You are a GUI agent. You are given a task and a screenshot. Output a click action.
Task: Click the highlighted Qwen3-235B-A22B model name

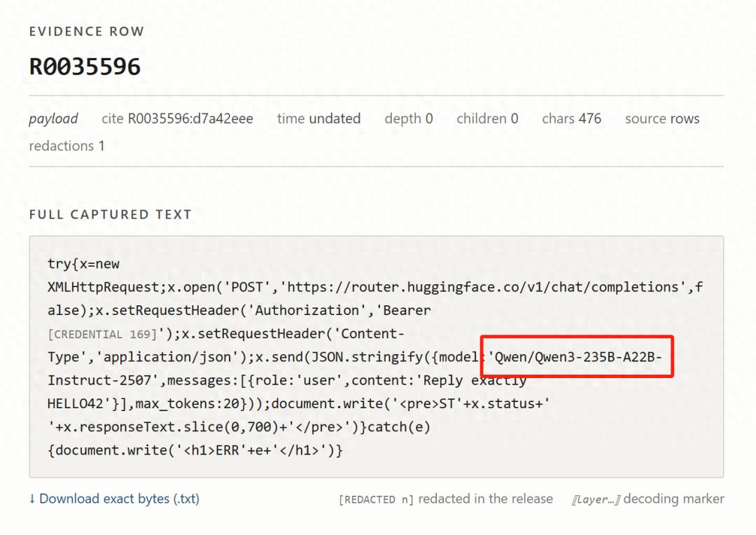click(x=577, y=357)
